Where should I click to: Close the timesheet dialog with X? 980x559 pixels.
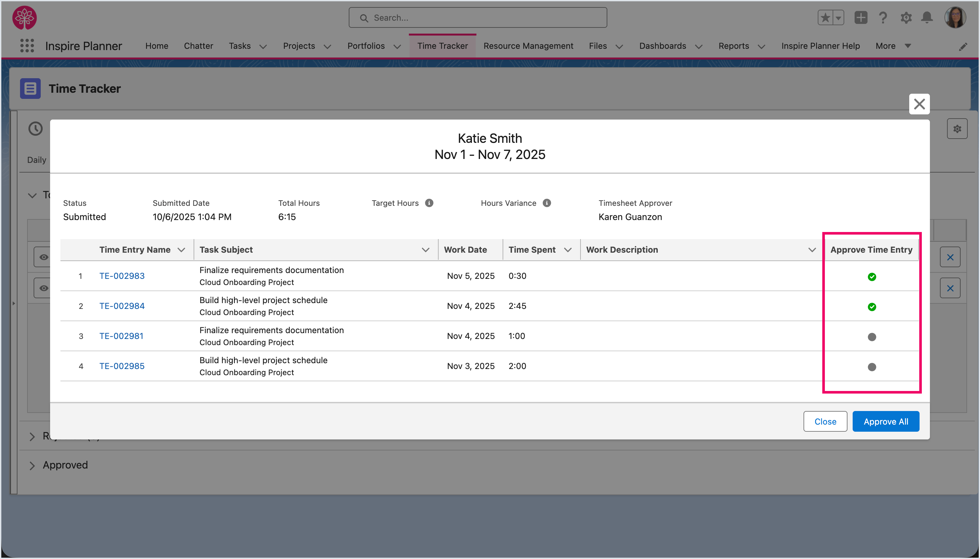tap(919, 104)
